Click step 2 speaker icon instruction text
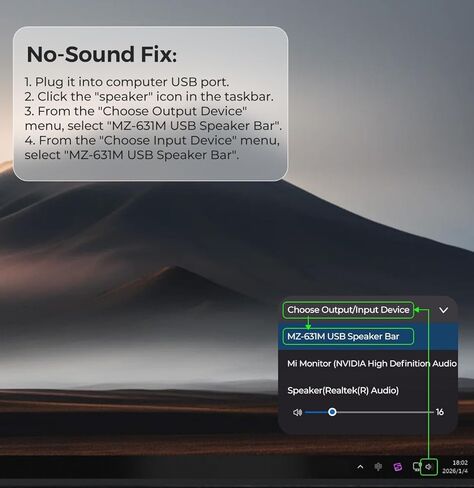474x488 pixels. click(x=149, y=97)
